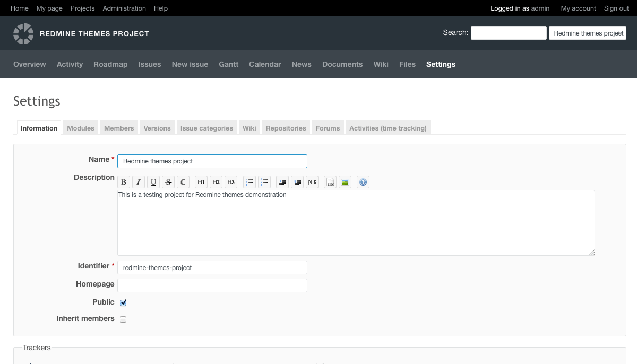Open the admin user profile link
The width and height of the screenshot is (637, 364).
(540, 8)
